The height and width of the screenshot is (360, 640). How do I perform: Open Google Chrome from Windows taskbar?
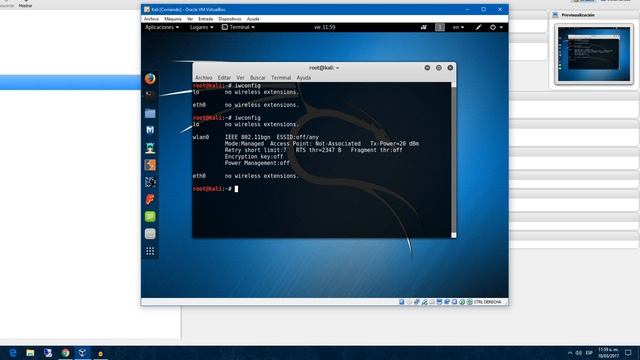click(65, 353)
